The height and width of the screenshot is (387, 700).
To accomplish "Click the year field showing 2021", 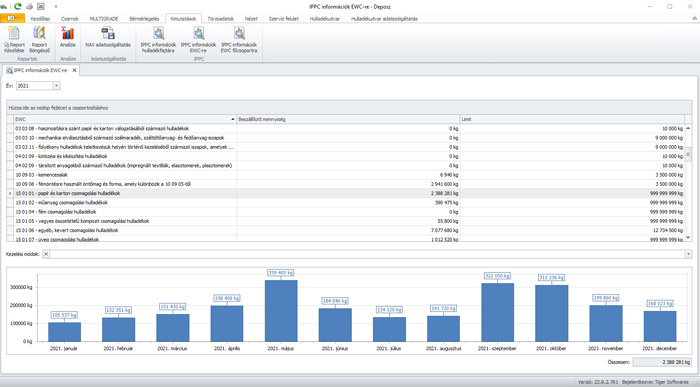I will tap(34, 86).
